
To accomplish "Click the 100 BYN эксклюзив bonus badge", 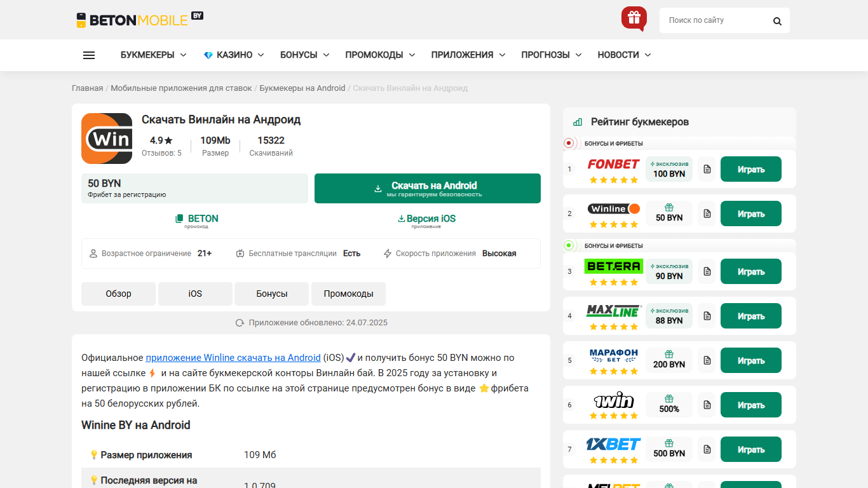I will pyautogui.click(x=669, y=170).
